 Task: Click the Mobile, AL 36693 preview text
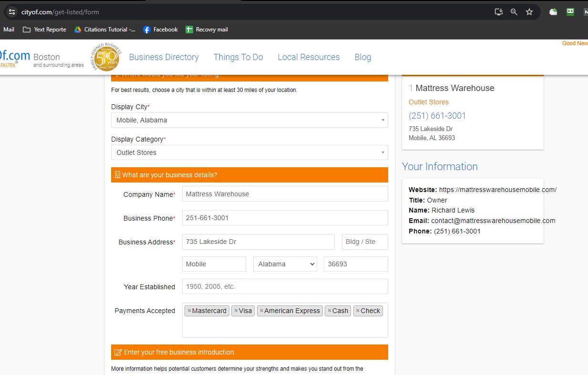coord(432,138)
